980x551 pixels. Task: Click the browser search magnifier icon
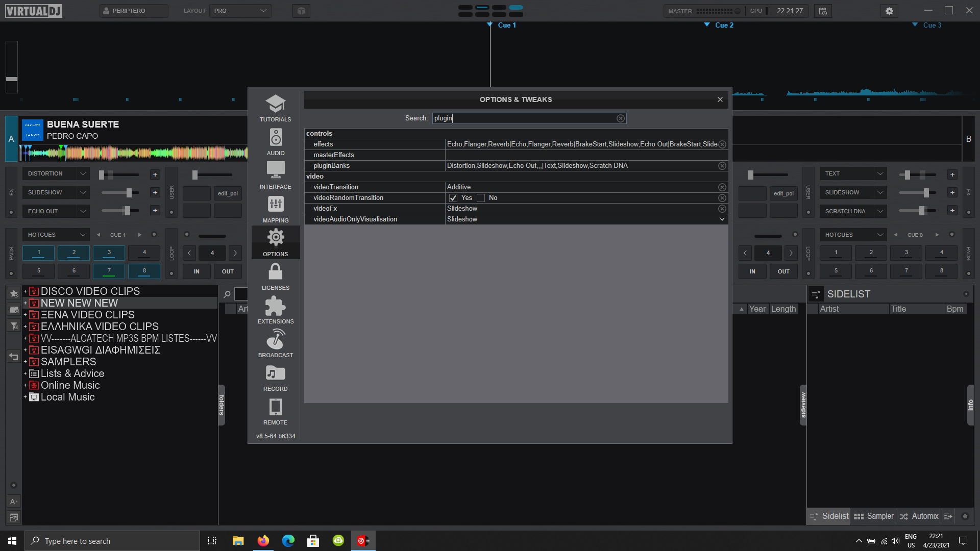(x=227, y=294)
